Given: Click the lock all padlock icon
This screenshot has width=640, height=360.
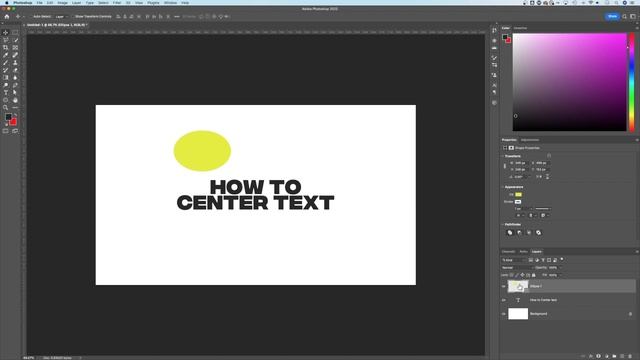Looking at the screenshot, I should click(x=534, y=275).
